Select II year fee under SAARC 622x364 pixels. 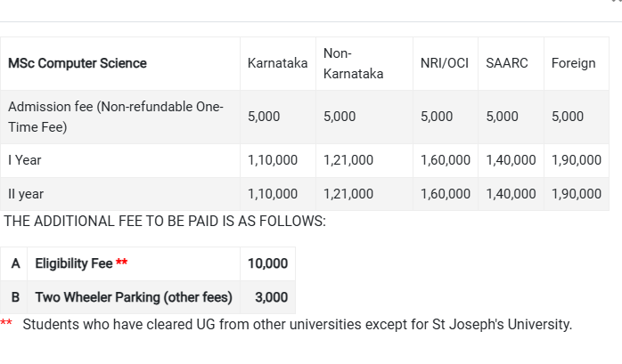511,194
